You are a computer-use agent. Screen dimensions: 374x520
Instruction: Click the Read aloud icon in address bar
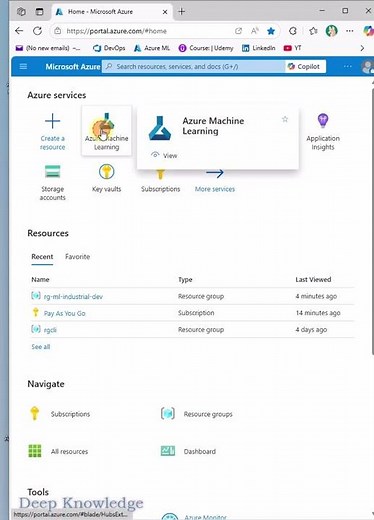click(x=255, y=31)
